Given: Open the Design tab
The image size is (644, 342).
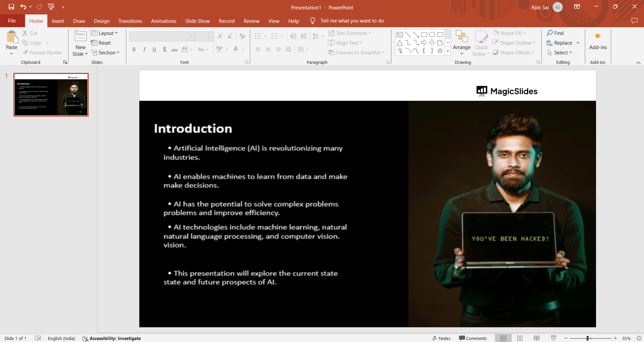Looking at the screenshot, I should [101, 21].
